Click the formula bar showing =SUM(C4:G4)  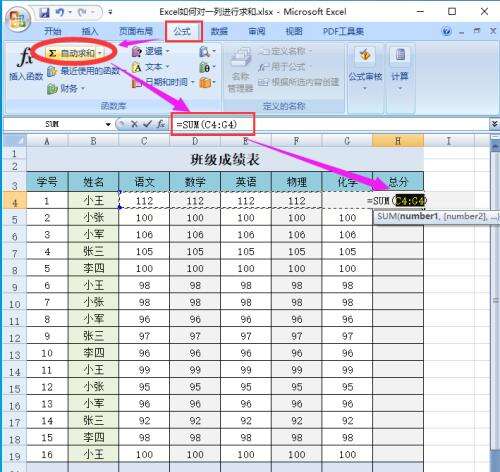pyautogui.click(x=330, y=124)
